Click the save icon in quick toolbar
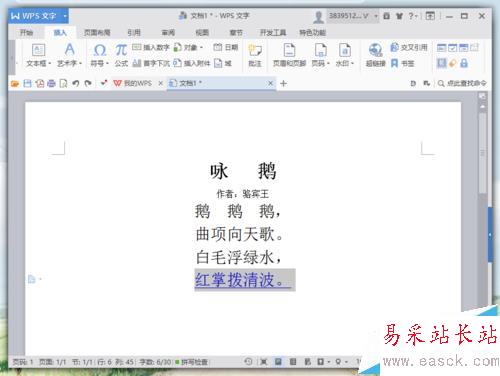 point(27,83)
